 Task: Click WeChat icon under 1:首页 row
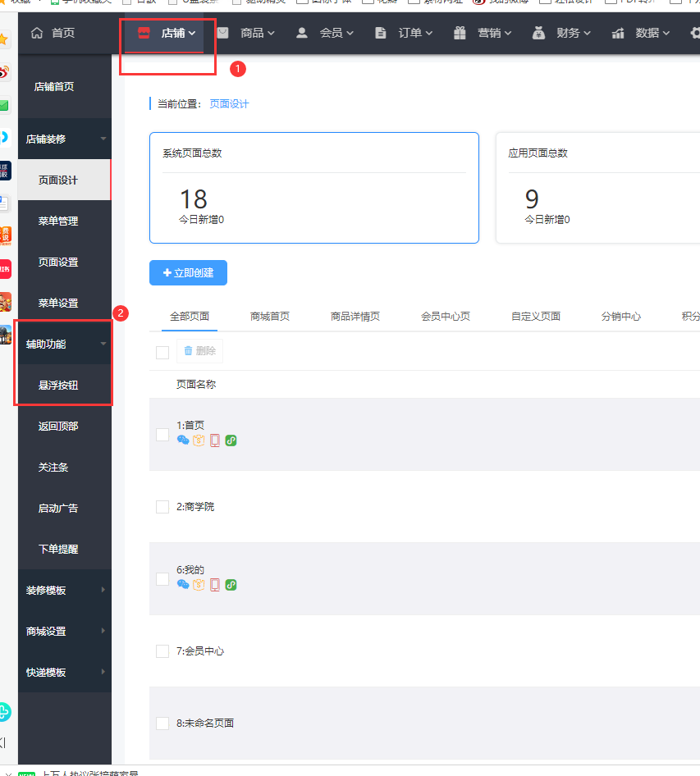(x=183, y=440)
